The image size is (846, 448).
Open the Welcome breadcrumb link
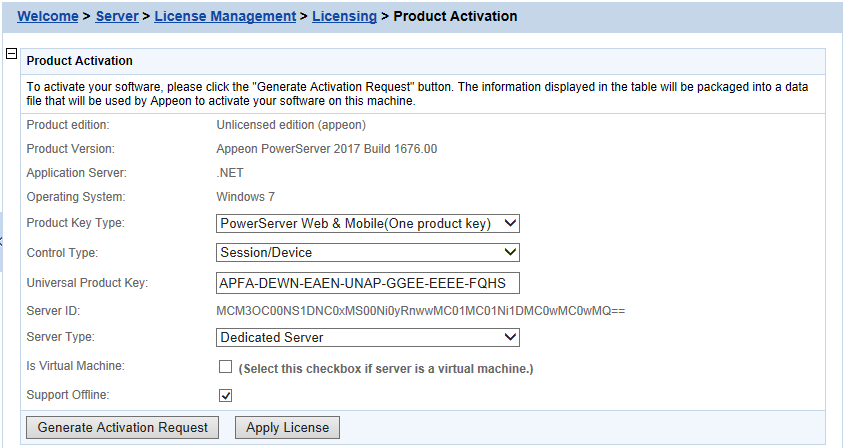(47, 16)
